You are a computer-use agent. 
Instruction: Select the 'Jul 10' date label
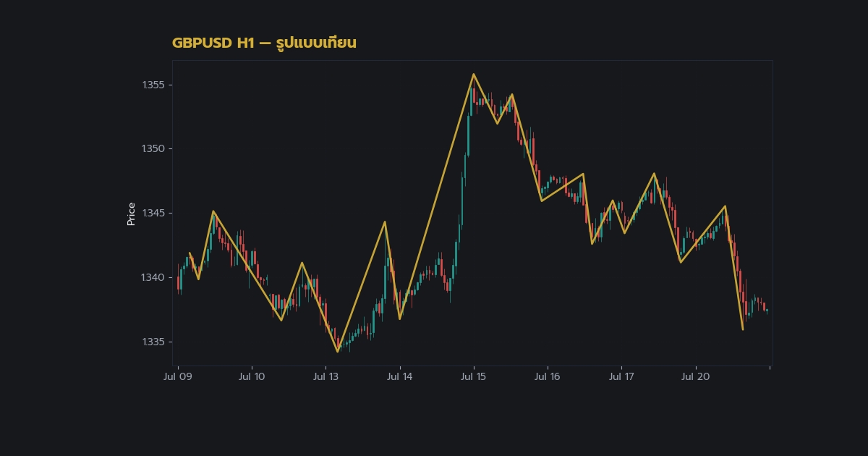pos(252,376)
